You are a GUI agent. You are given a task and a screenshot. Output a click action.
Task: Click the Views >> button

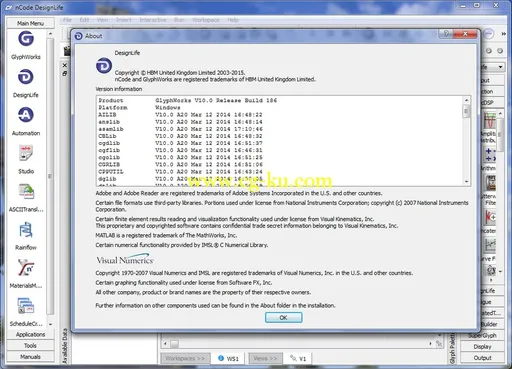point(265,359)
